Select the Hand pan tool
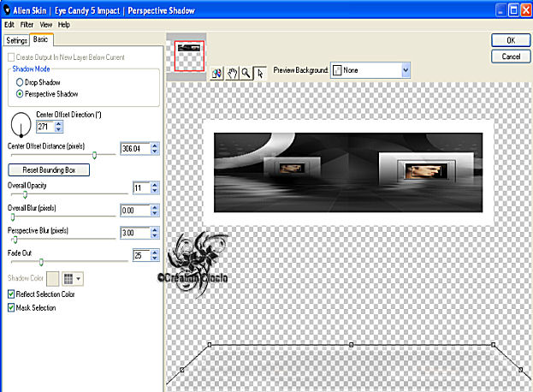The height and width of the screenshot is (392, 533). pos(232,73)
